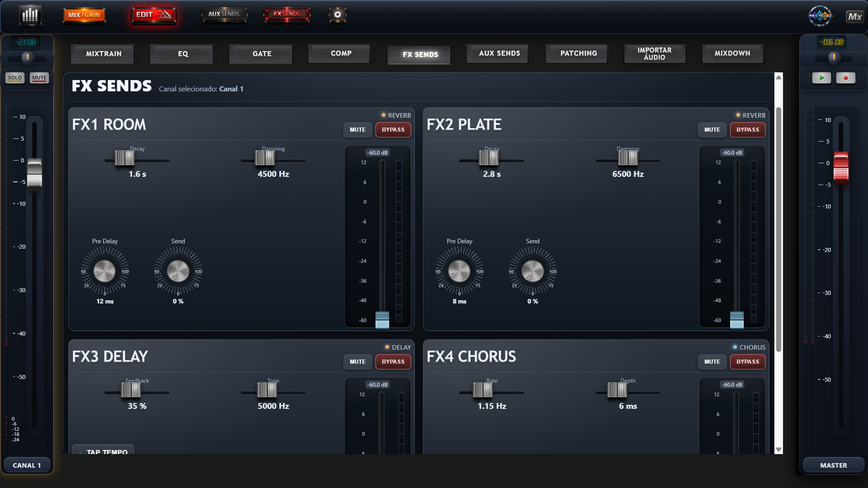Toggle SOLO on Canal 1
This screenshot has height=488, width=868.
(15, 78)
